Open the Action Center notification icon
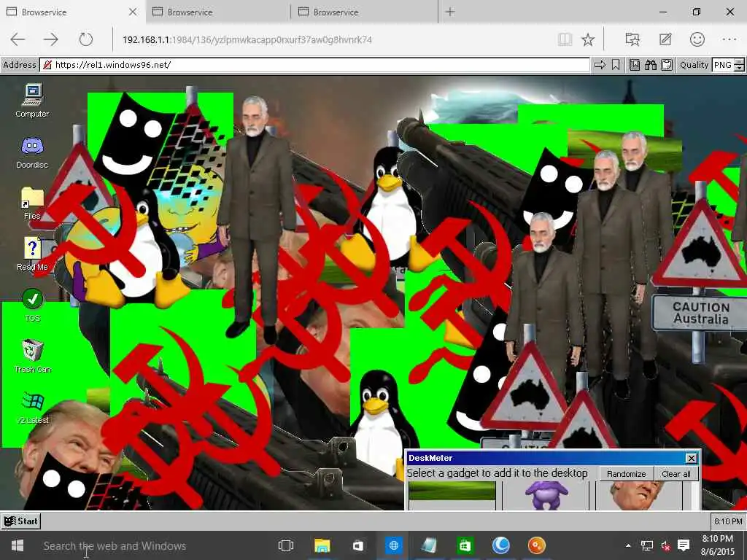 click(x=684, y=545)
